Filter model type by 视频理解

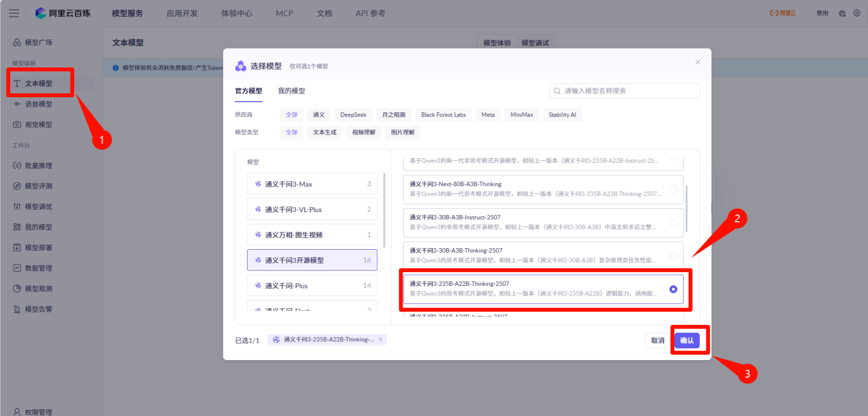(x=364, y=132)
